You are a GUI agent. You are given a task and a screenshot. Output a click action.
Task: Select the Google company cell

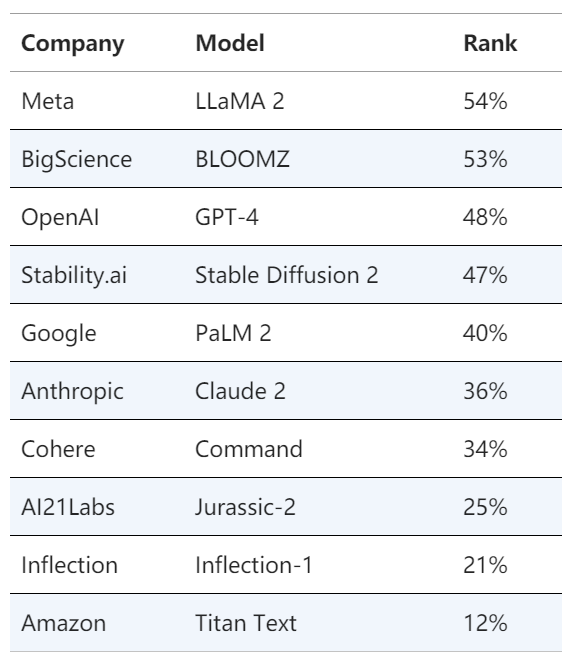59,334
